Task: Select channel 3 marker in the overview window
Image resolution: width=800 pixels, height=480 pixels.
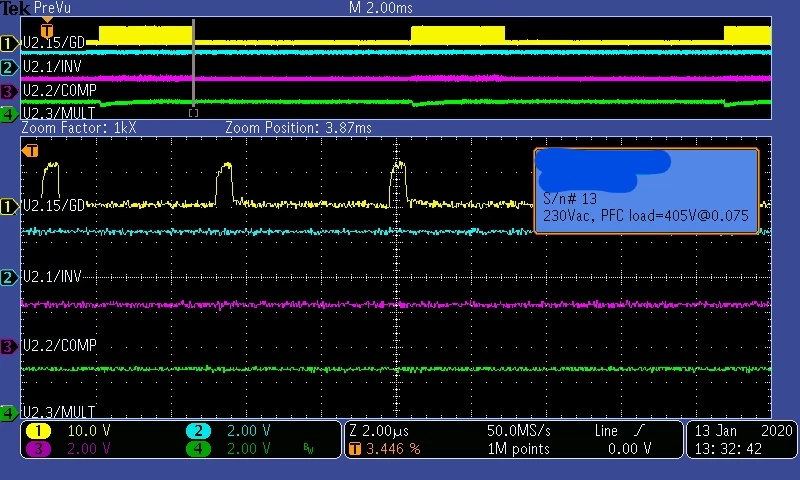Action: [x=9, y=92]
